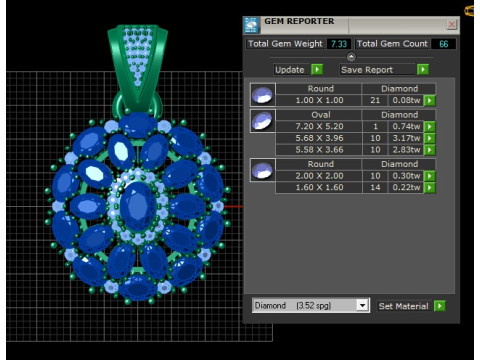Click the quantity 21 cell
Viewport: 480px width, 360px height.
click(x=375, y=100)
